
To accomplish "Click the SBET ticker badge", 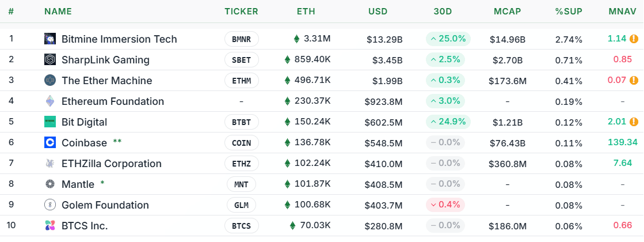I will [x=241, y=60].
